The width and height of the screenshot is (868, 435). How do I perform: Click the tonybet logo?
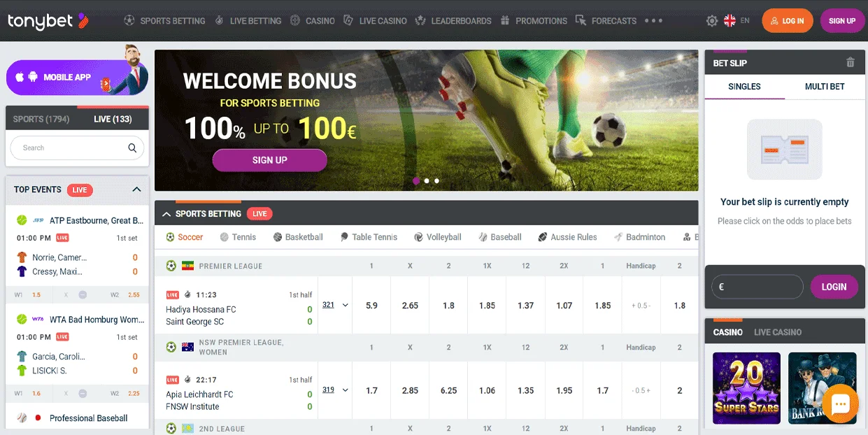[x=48, y=21]
